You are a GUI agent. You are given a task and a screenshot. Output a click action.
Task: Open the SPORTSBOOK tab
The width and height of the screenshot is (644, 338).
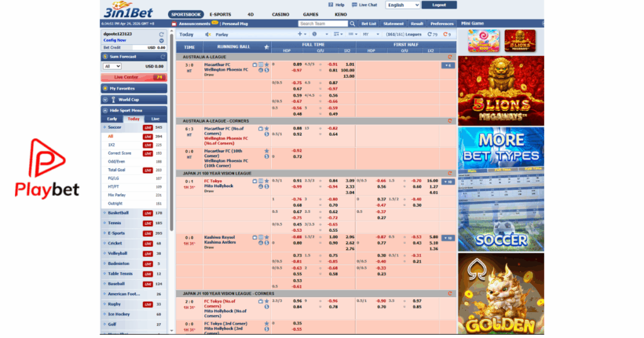click(x=186, y=14)
